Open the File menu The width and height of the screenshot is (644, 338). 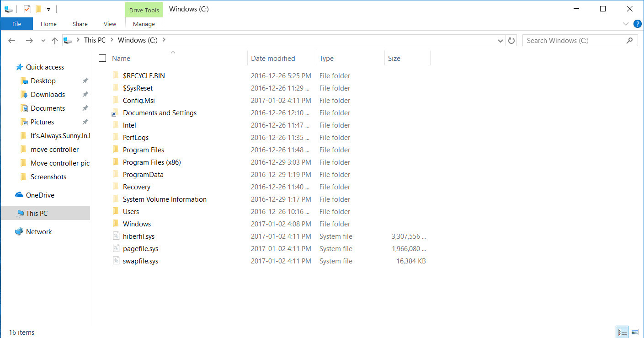16,24
